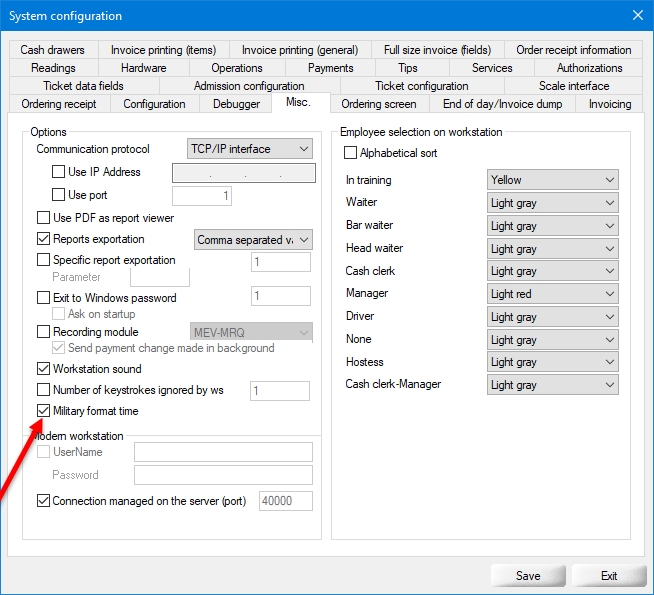Change the Manager color dropdown
The image size is (654, 595).
click(552, 294)
